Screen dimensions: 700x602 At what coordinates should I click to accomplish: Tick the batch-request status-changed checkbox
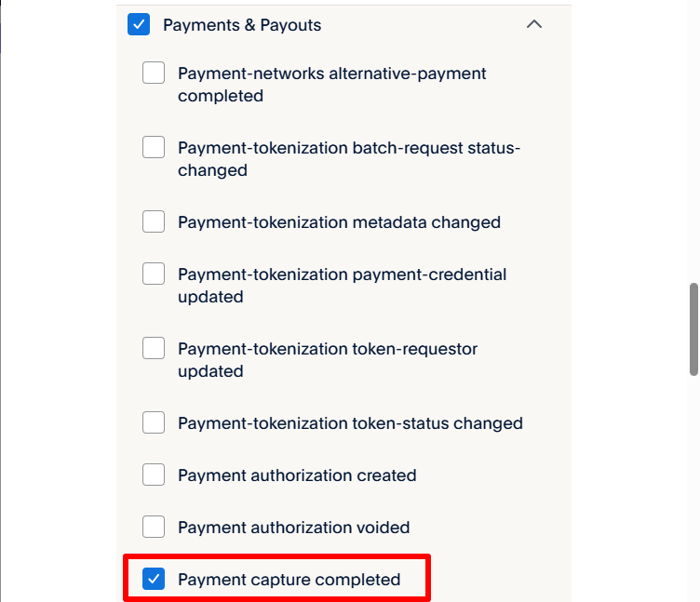click(x=154, y=148)
